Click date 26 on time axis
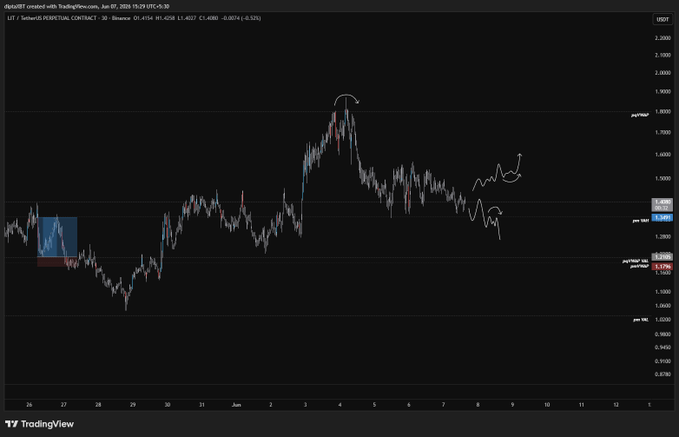Screen dimensions: 679x437 coord(29,405)
